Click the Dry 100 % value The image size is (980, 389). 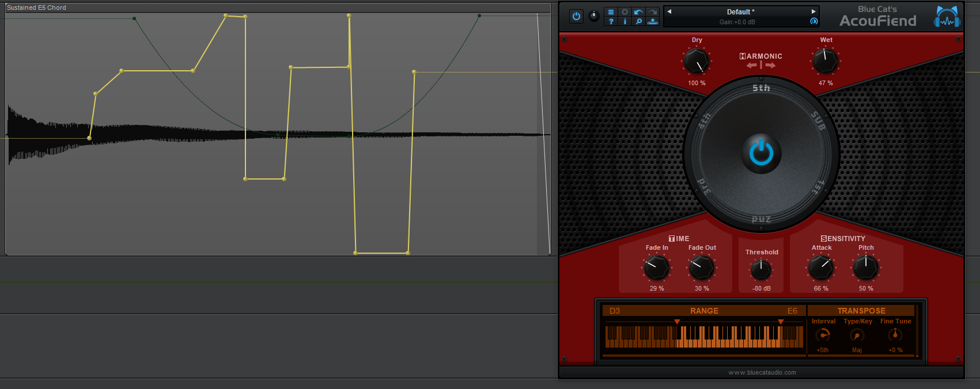point(697,83)
